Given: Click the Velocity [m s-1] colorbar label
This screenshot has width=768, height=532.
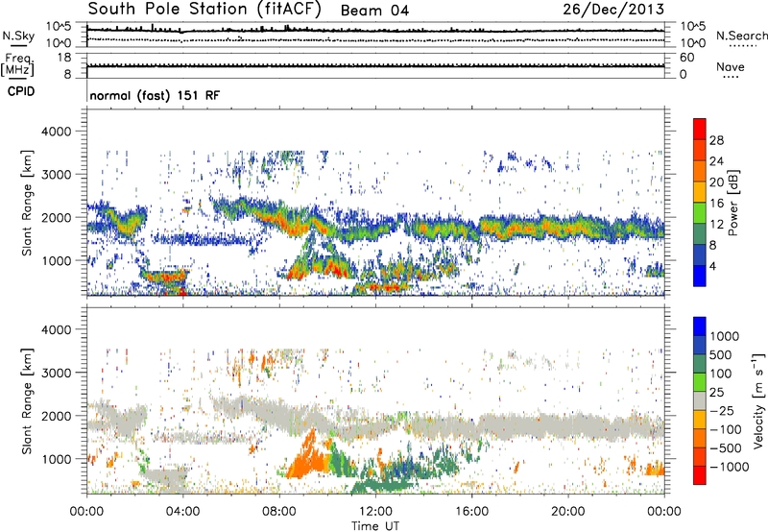Looking at the screenshot, I should (758, 400).
